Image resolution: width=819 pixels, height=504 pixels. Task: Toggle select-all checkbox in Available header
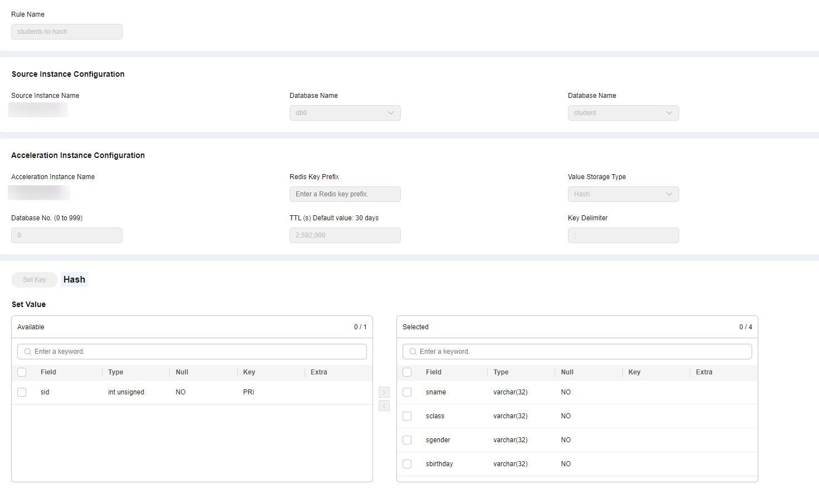click(x=22, y=372)
